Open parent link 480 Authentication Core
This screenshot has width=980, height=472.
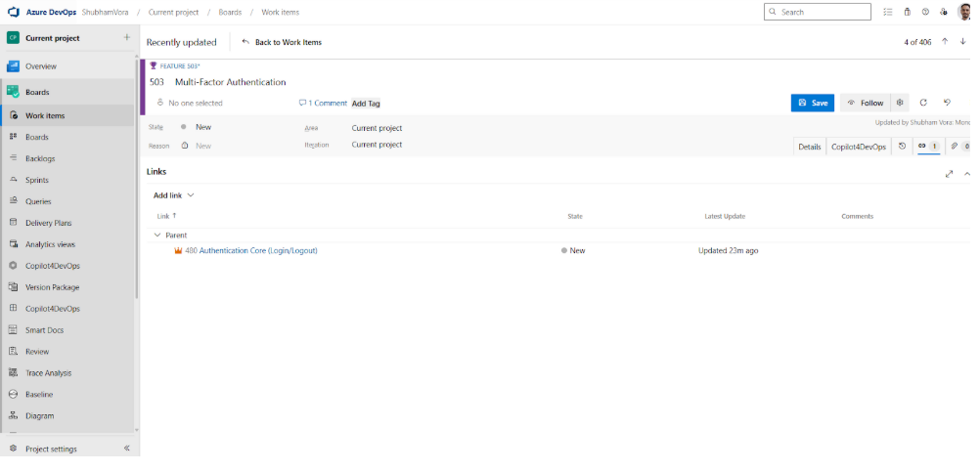(x=250, y=251)
